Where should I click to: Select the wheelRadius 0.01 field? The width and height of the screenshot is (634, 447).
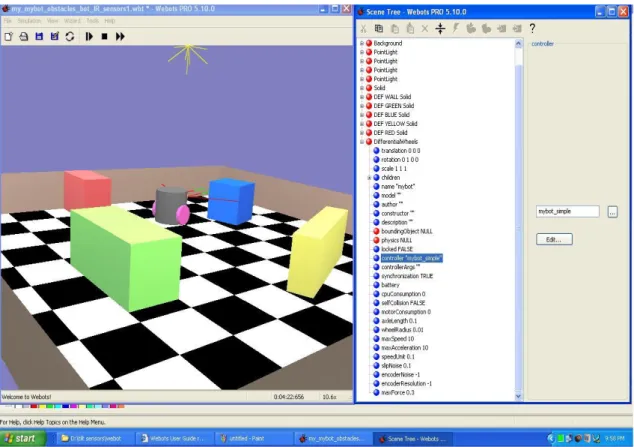coord(402,330)
